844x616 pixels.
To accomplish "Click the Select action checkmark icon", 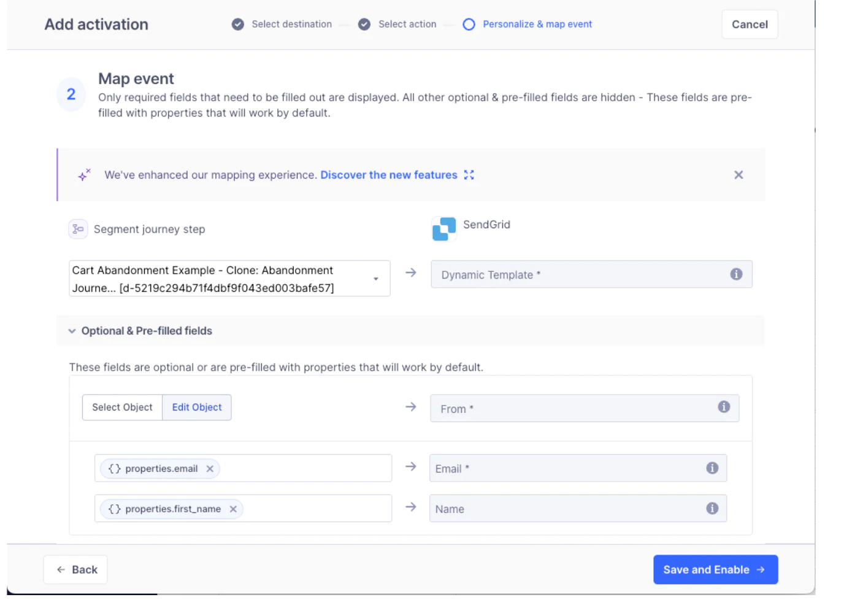I will (364, 25).
